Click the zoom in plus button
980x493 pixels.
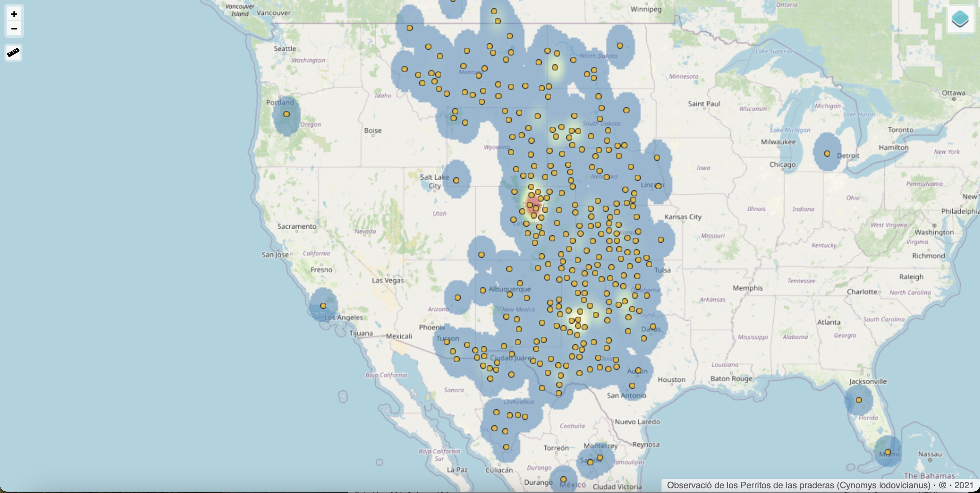[x=14, y=14]
